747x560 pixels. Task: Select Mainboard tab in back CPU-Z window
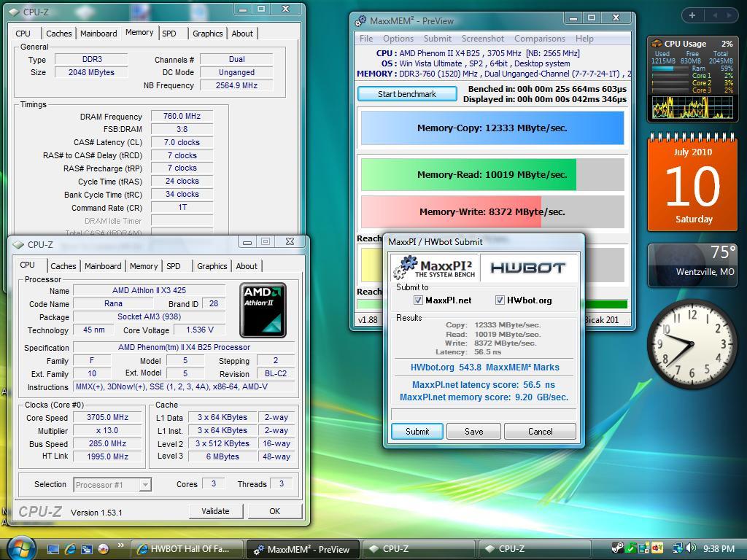pos(98,34)
